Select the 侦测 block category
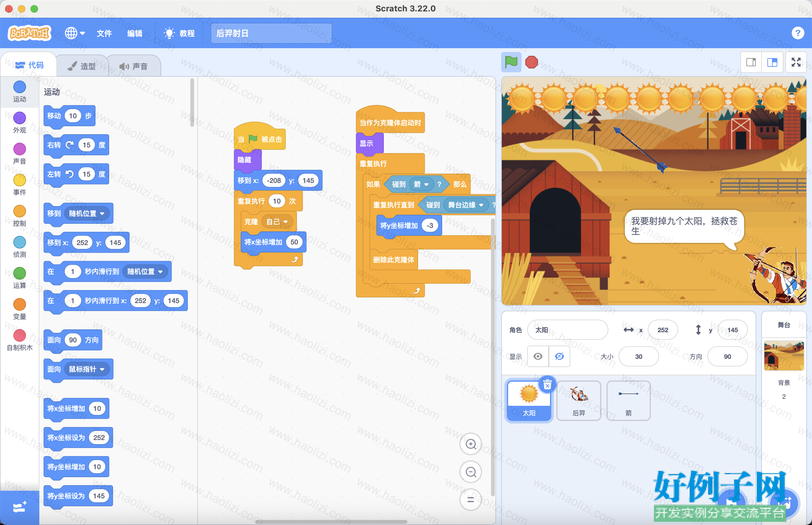This screenshot has width=812, height=525. 19,247
